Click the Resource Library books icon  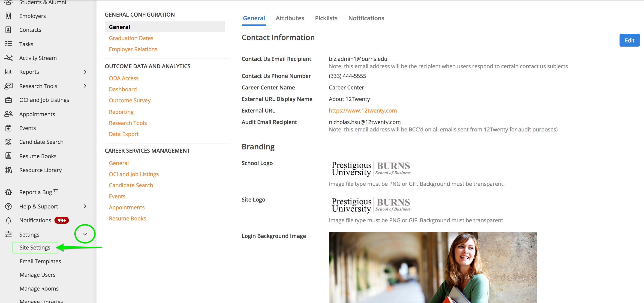coord(8,170)
